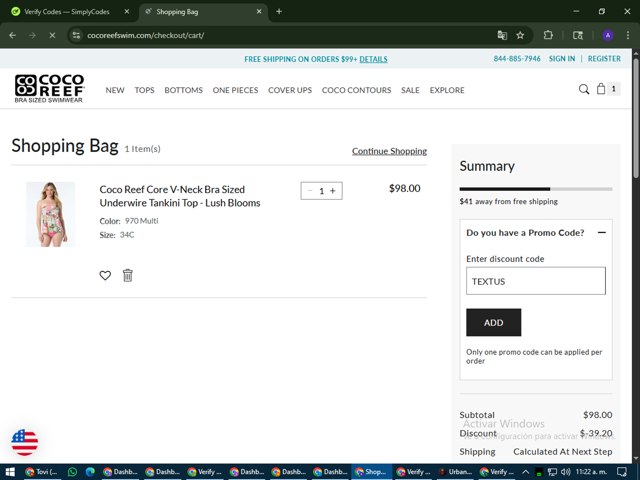This screenshot has width=640, height=480.
Task: Open the COVER UPS menu
Action: [x=290, y=90]
